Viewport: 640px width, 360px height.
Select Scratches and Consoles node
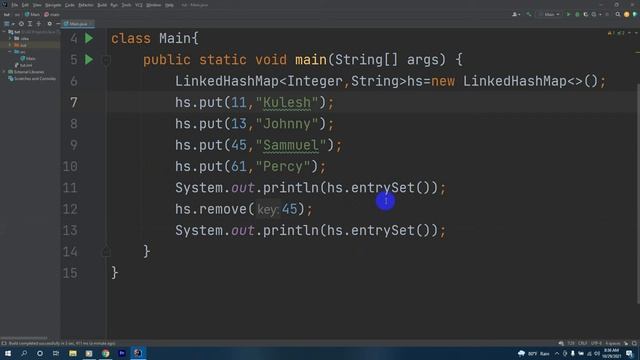(x=32, y=78)
